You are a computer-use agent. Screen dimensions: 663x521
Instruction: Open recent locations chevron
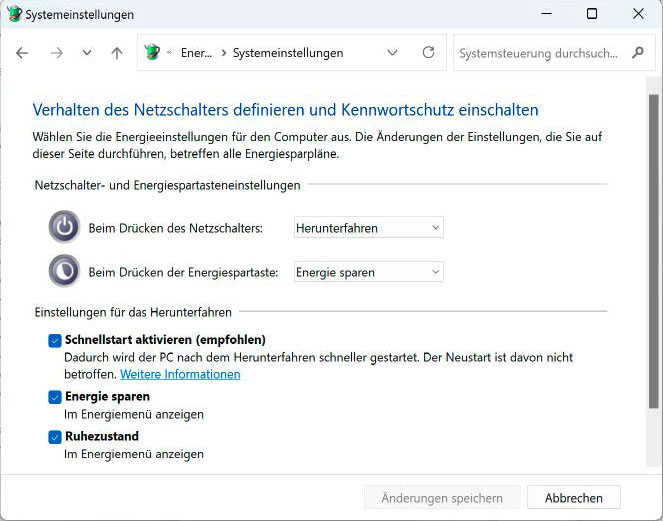[87, 53]
